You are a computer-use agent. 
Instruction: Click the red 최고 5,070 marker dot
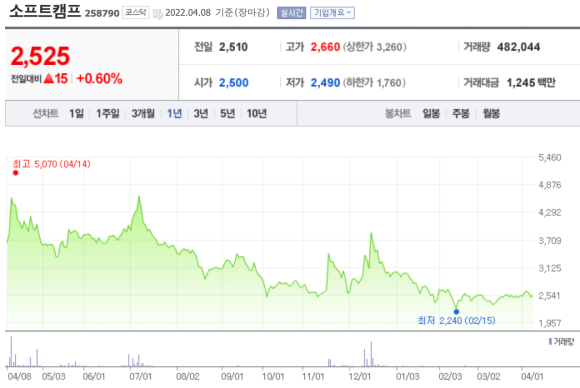(x=16, y=173)
